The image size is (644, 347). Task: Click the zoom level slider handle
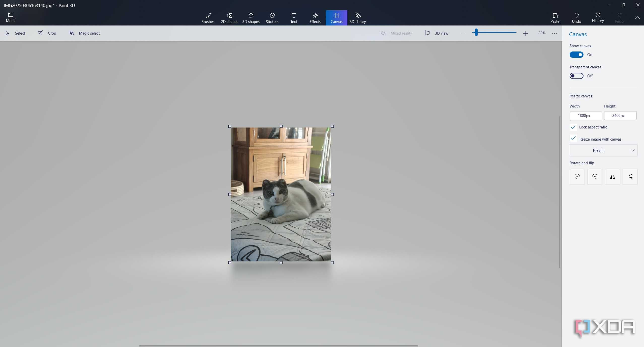[x=476, y=33]
